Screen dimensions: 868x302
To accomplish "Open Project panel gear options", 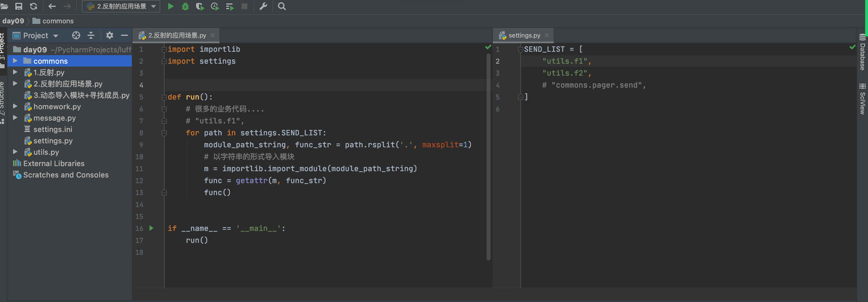I will point(109,35).
